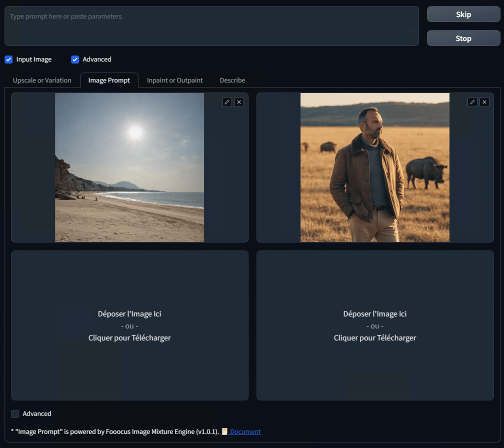
Task: Remove the man in field image
Action: coord(484,102)
